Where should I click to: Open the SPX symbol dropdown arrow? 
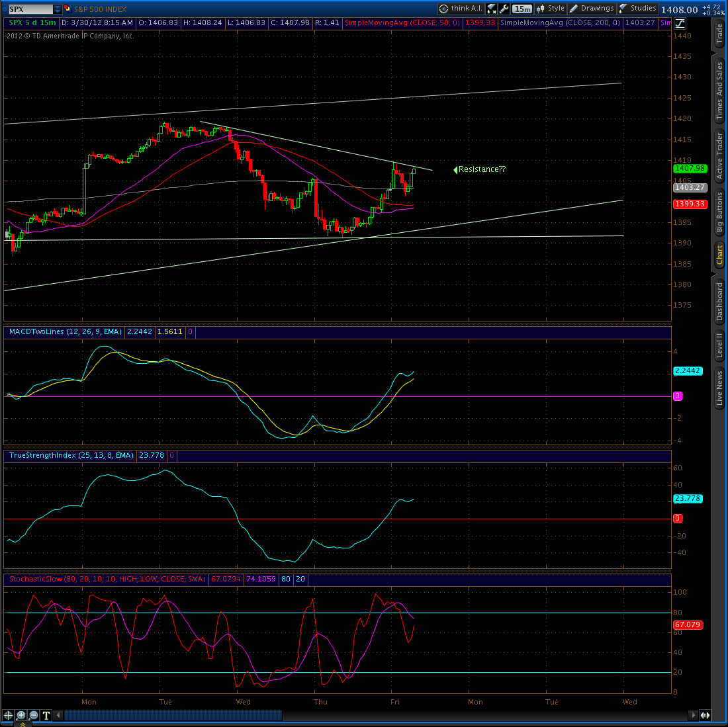[x=57, y=9]
